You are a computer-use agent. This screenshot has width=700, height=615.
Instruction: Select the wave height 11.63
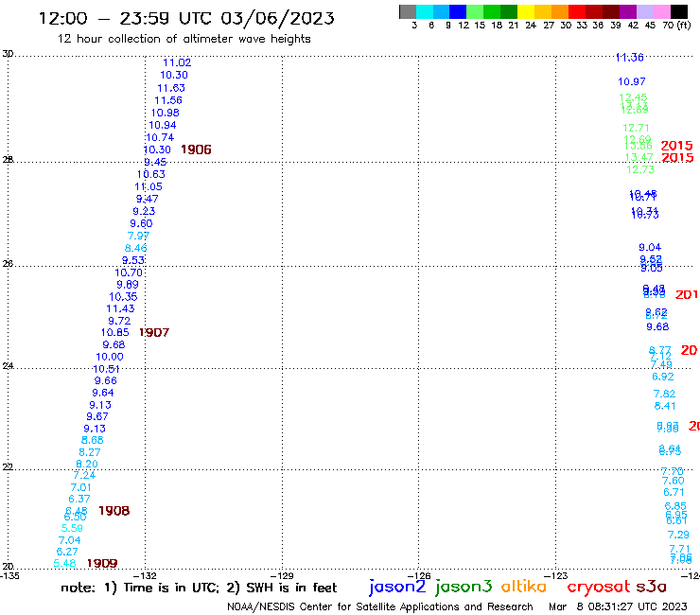171,88
